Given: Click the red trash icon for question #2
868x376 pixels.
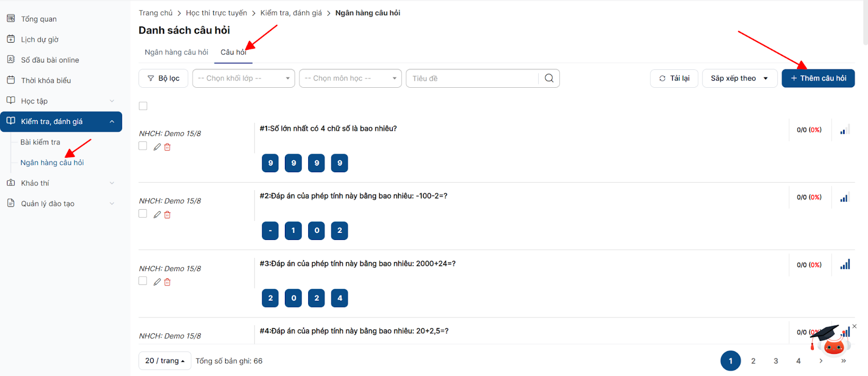Looking at the screenshot, I should coord(168,215).
